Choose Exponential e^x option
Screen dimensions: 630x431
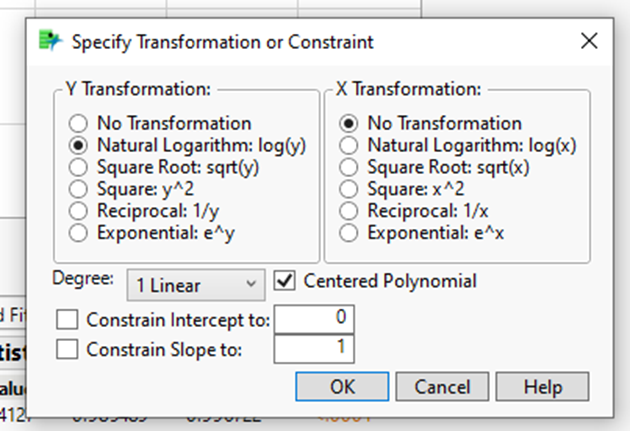point(349,233)
